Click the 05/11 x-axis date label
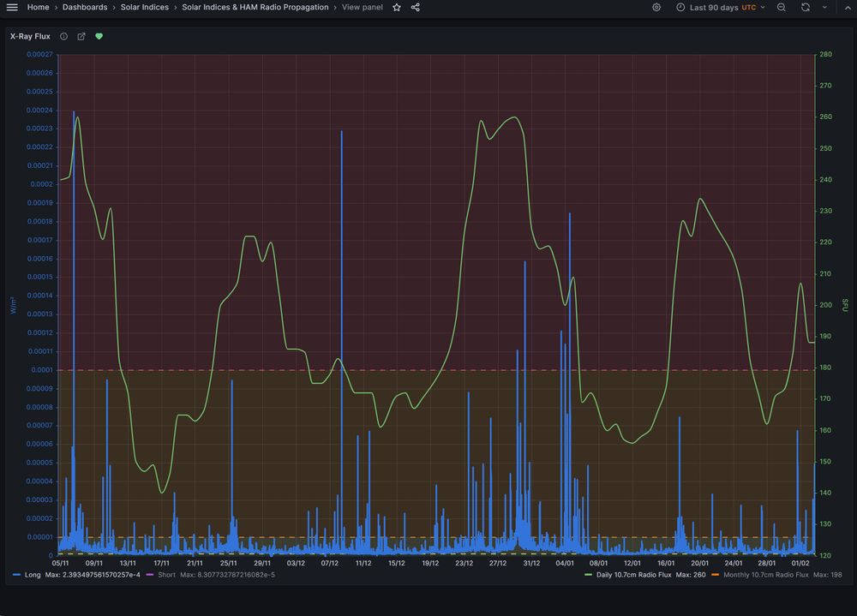 click(x=60, y=563)
